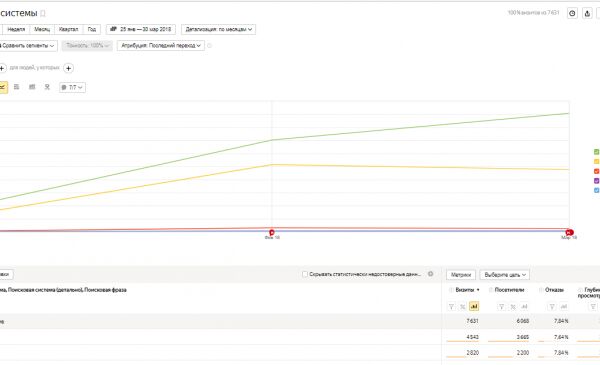Click the Метрики button
The height and width of the screenshot is (365, 600).
[461, 275]
